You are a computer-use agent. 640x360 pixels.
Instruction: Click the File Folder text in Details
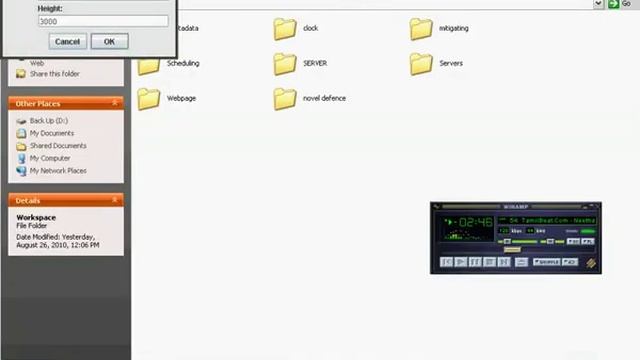click(31, 225)
